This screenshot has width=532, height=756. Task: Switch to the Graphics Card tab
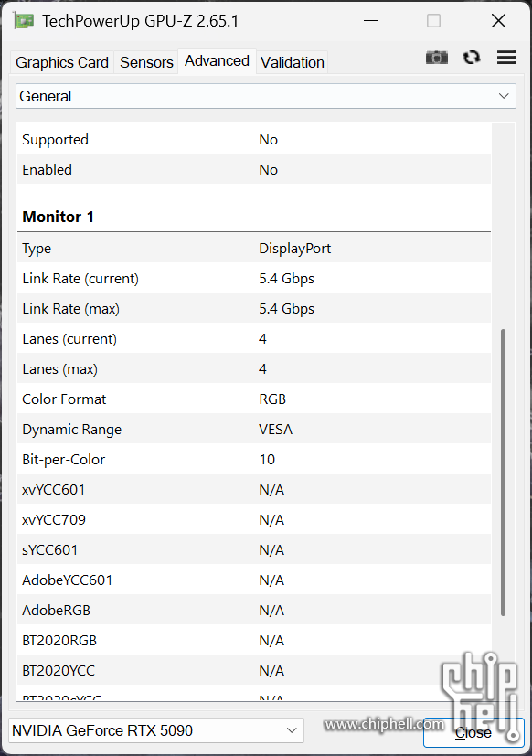pyautogui.click(x=62, y=62)
